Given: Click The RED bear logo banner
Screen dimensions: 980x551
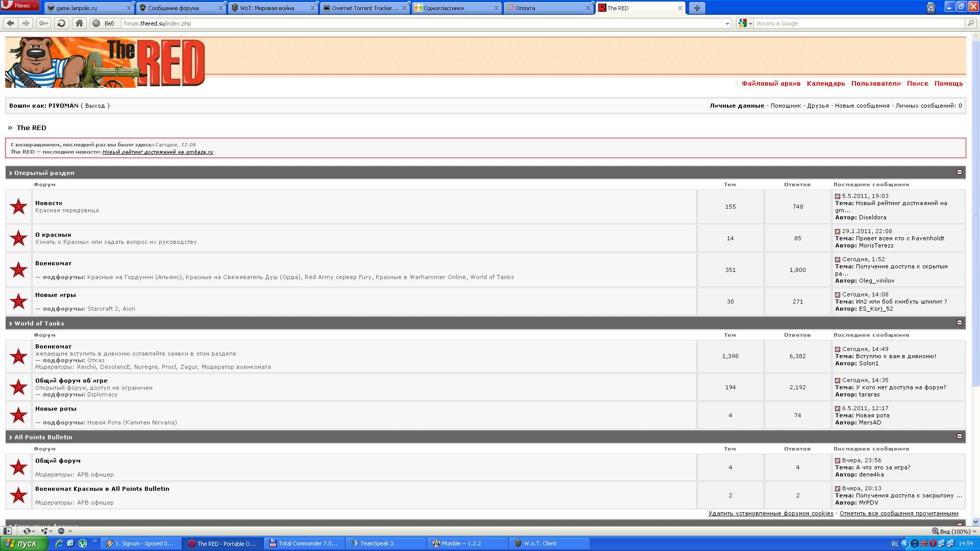Looking at the screenshot, I should coord(105,62).
